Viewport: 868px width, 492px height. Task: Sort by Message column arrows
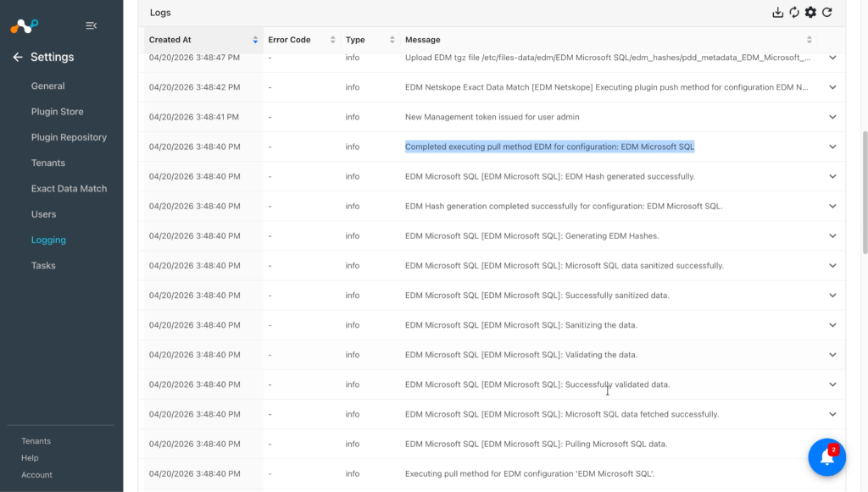pos(810,40)
